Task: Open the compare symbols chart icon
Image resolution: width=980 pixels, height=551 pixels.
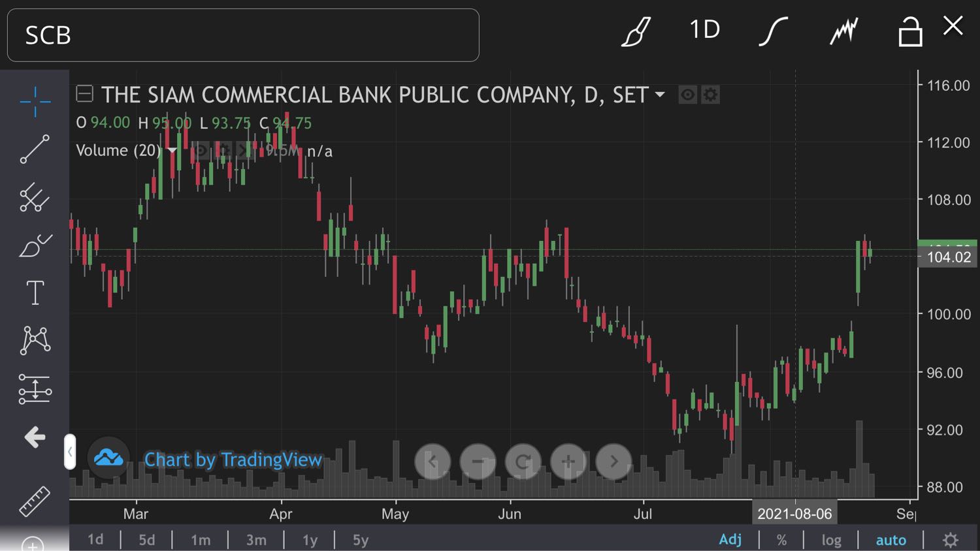Action: click(843, 31)
